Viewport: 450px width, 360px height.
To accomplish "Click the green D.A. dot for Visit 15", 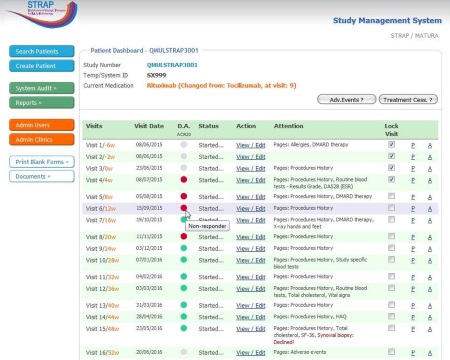I will pos(184,328).
